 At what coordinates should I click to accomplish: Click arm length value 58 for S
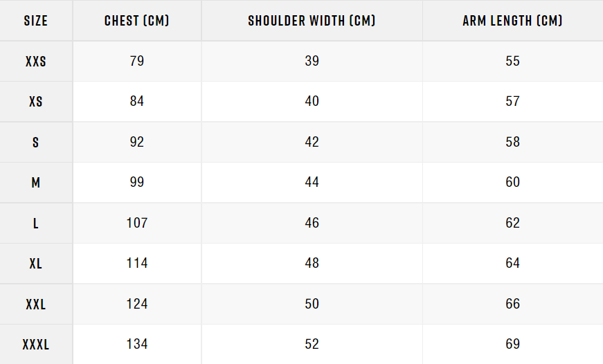tap(512, 142)
